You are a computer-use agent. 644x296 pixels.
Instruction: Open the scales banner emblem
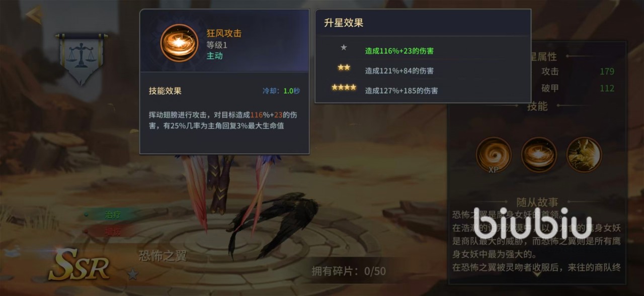coord(82,59)
